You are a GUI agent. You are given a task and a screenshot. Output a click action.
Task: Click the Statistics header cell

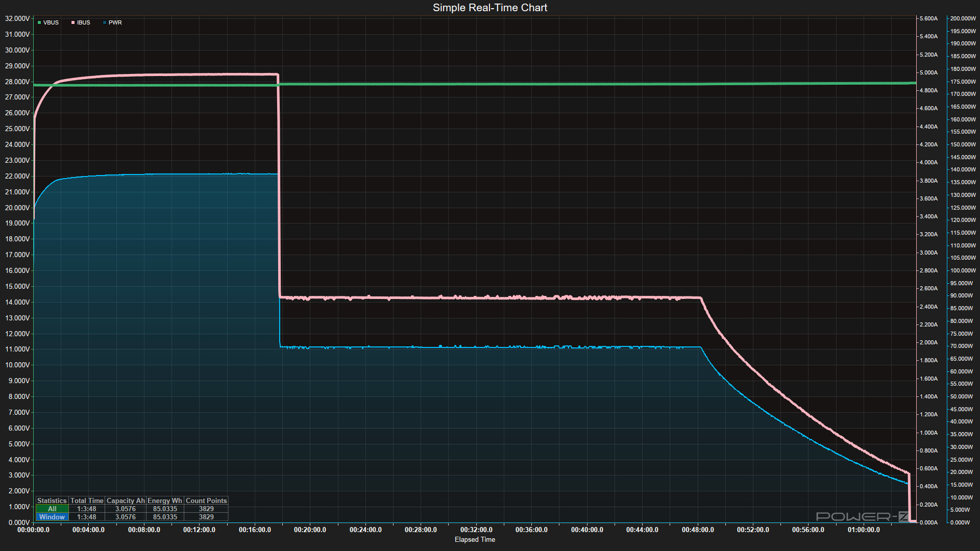pyautogui.click(x=52, y=500)
